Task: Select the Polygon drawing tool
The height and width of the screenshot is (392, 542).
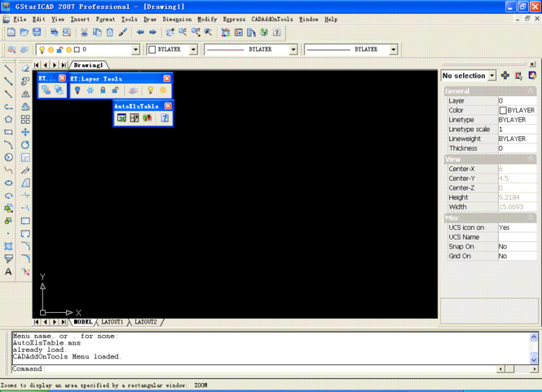Action: pyautogui.click(x=8, y=120)
